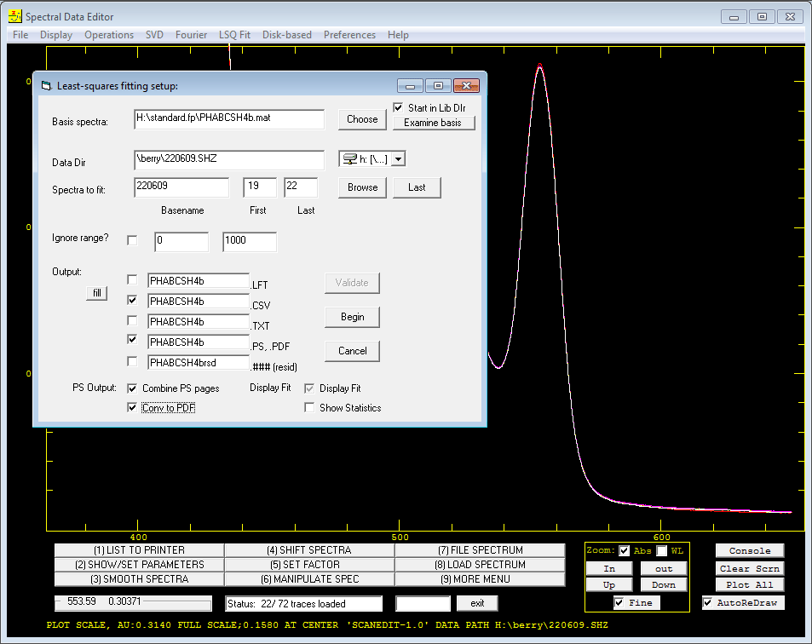Click Choose for basis spectra file
The height and width of the screenshot is (644, 812).
pos(362,119)
